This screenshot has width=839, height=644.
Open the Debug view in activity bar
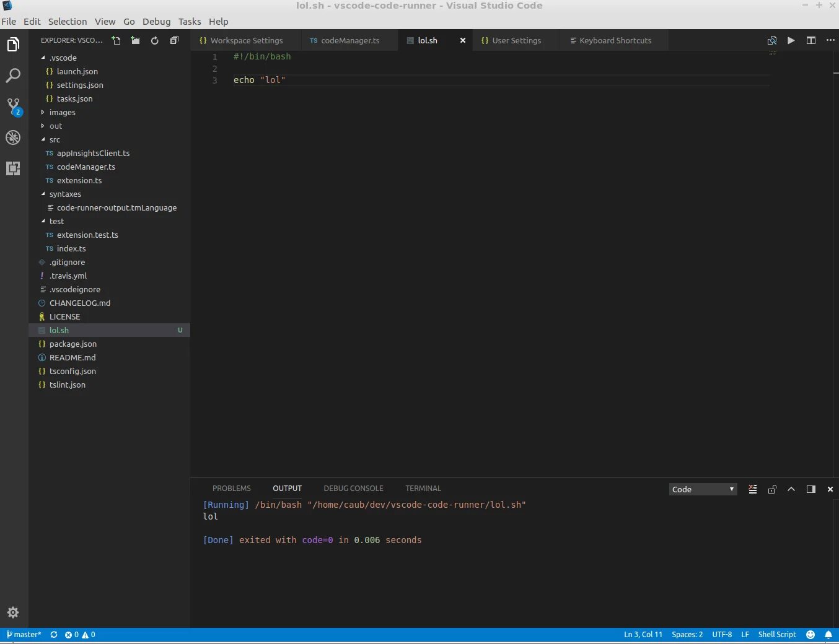(x=13, y=137)
